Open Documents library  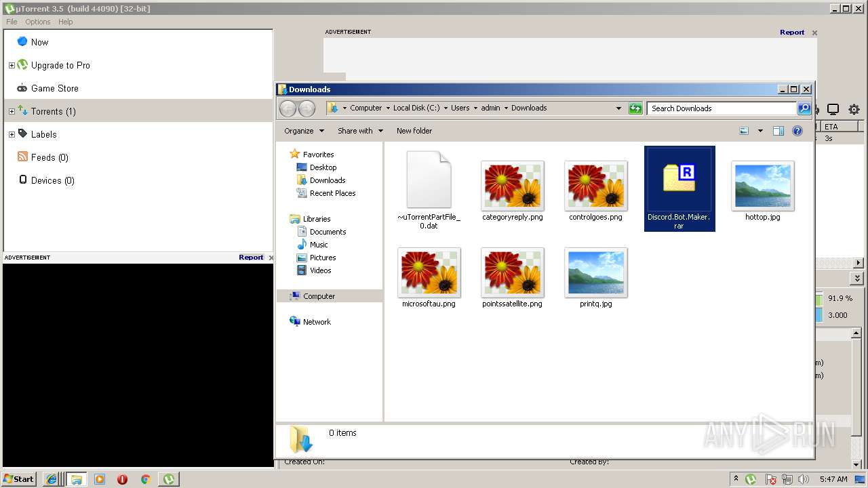click(328, 232)
